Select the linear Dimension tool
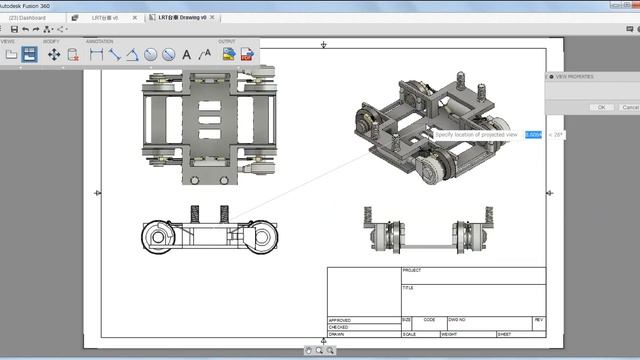This screenshot has width=640, height=360. (96, 54)
